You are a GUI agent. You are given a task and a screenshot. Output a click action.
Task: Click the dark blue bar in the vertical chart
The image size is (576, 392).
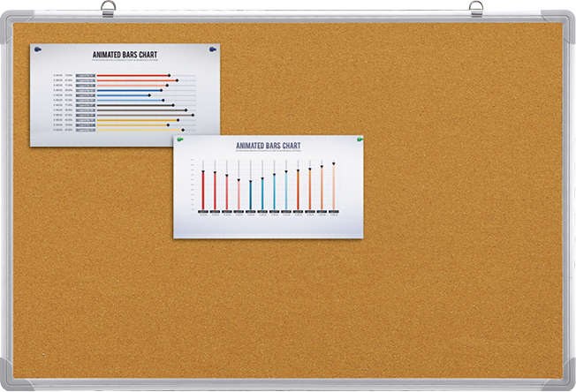[x=250, y=194]
